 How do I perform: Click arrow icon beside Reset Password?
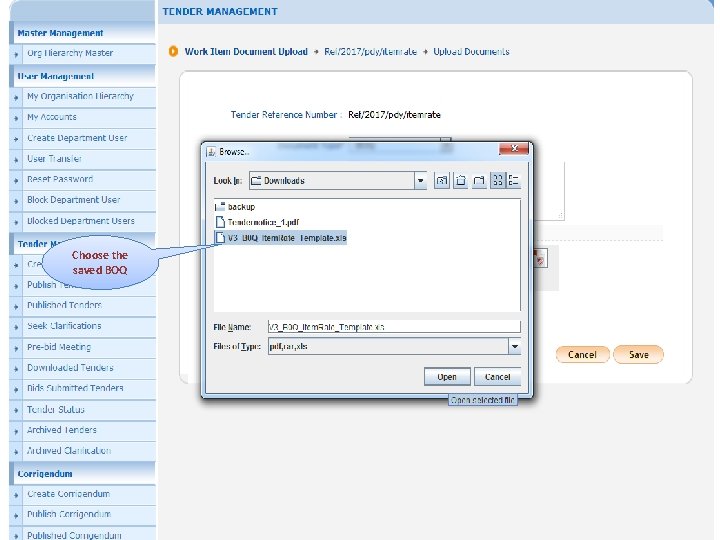click(x=16, y=180)
